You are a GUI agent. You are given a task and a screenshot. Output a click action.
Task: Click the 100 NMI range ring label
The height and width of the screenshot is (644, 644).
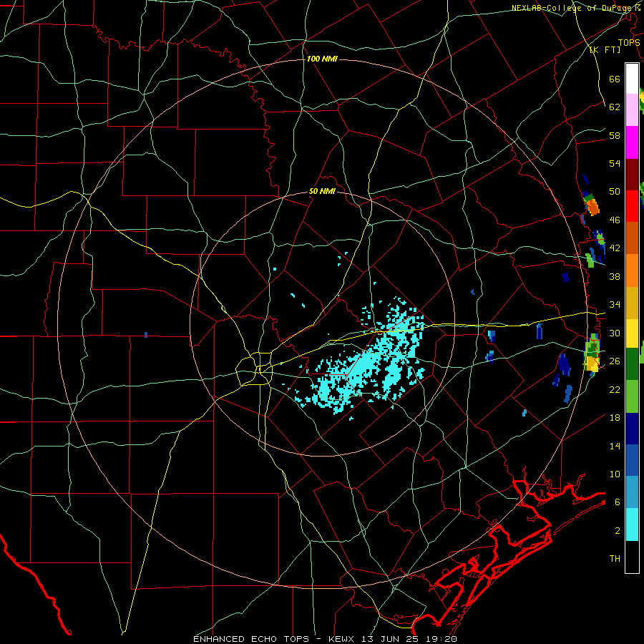[322, 59]
